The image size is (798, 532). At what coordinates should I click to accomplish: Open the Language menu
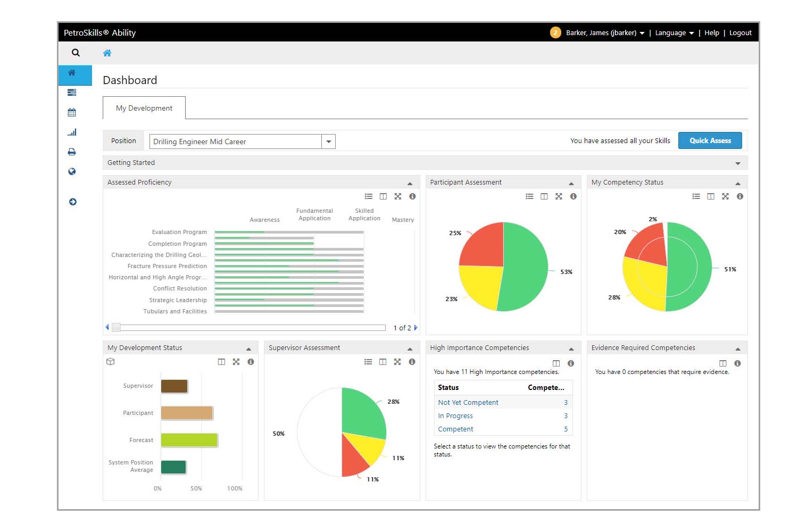click(x=674, y=33)
